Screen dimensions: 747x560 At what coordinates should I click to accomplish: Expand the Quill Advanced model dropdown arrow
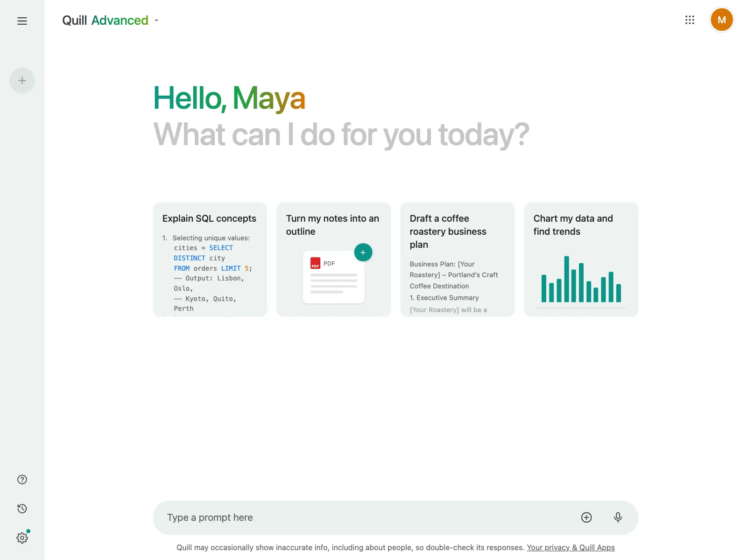[156, 21]
